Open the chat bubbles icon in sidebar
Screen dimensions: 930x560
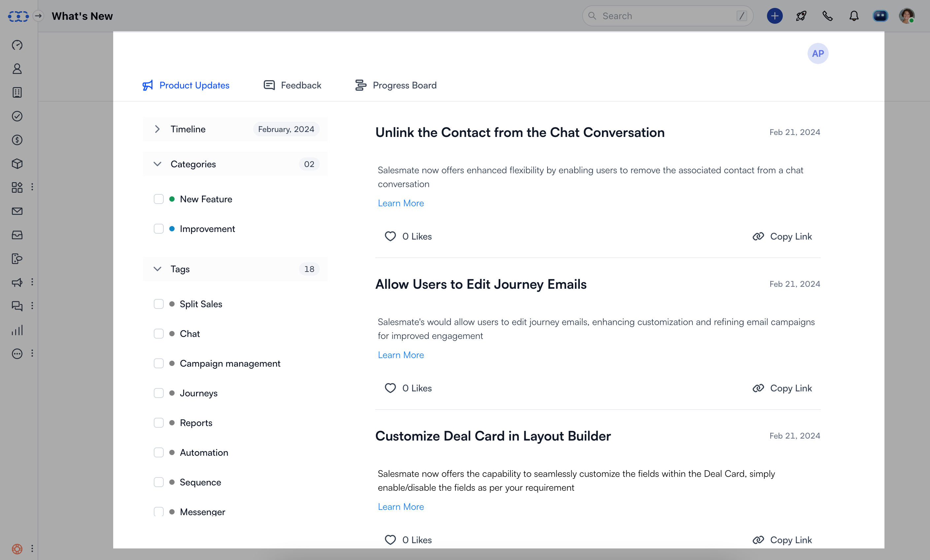(x=17, y=306)
